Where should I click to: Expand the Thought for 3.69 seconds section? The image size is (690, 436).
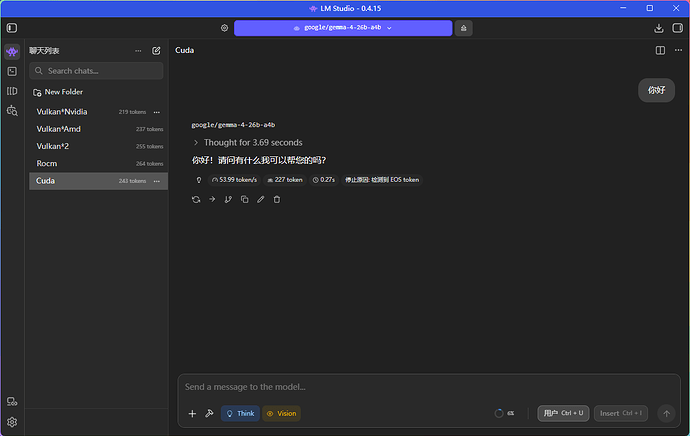(247, 143)
